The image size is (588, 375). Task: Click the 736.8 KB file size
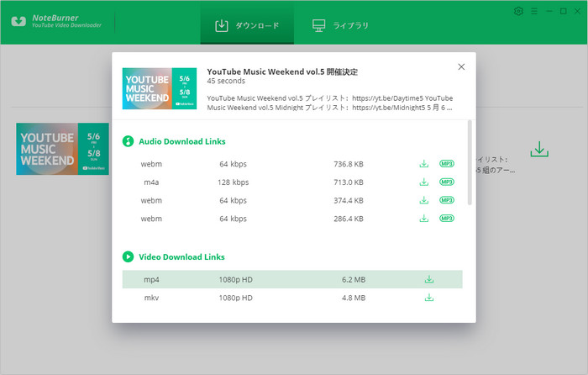[349, 164]
